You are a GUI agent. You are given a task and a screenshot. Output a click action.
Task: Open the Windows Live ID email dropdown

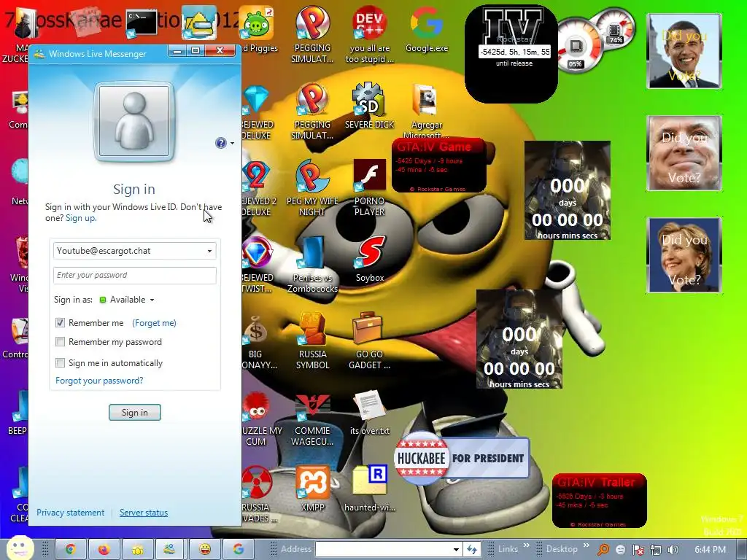click(209, 251)
